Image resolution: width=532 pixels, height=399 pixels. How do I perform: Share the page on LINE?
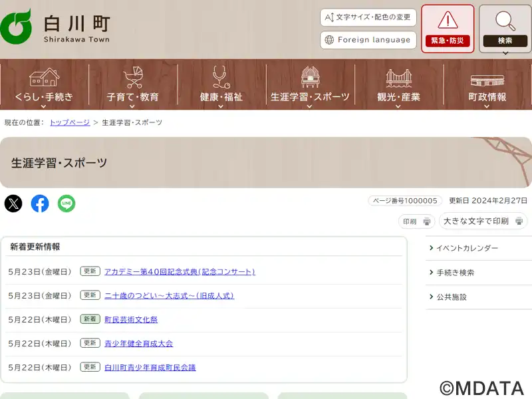click(x=66, y=203)
